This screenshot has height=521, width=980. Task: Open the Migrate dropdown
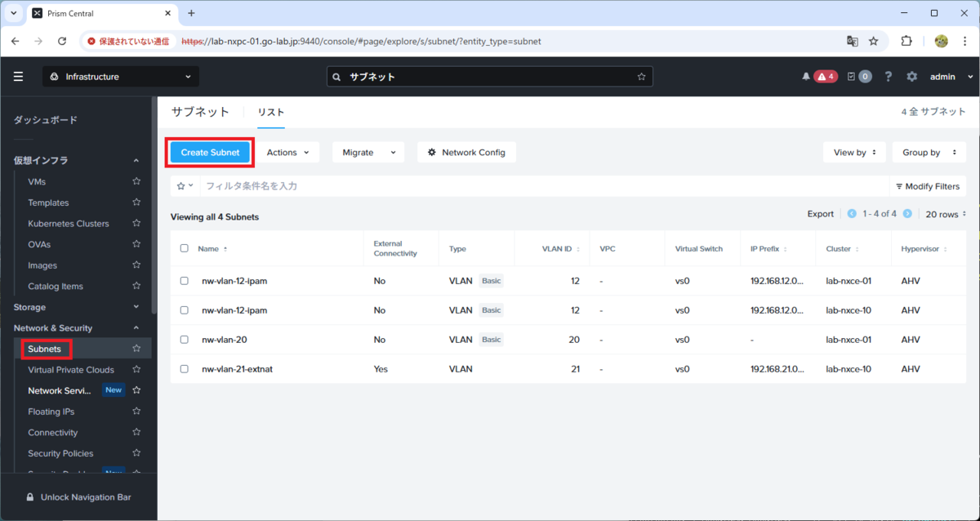pos(368,152)
